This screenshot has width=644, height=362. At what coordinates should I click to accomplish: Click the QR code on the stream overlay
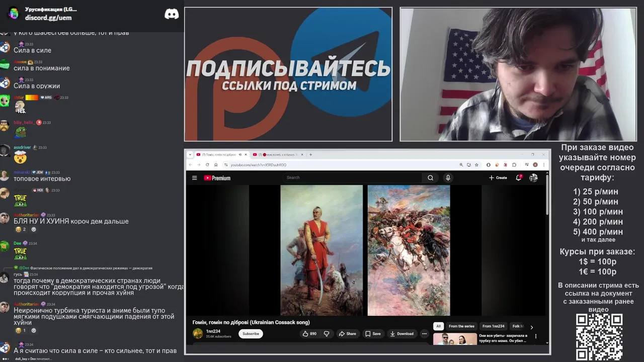click(599, 336)
